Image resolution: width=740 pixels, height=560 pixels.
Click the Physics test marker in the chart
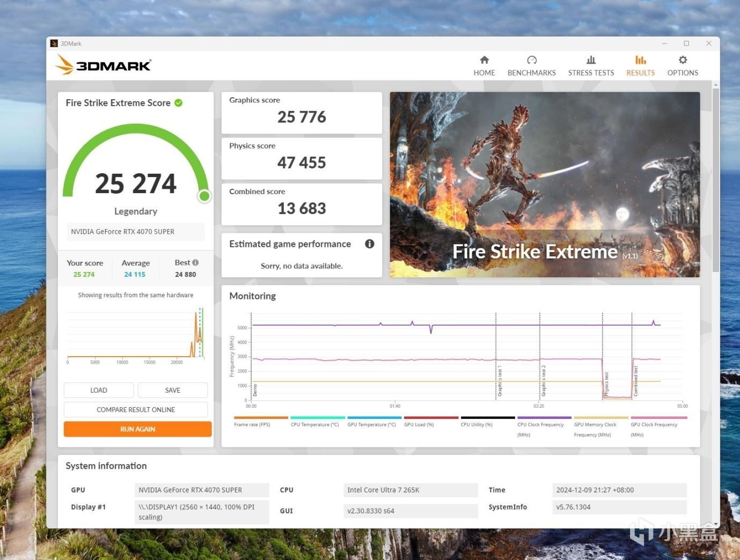click(606, 384)
